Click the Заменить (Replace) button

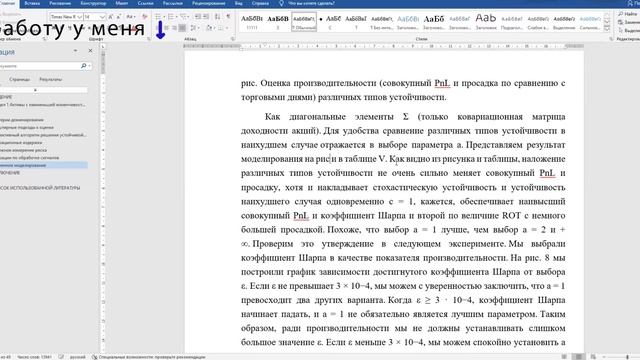[x=629, y=22]
